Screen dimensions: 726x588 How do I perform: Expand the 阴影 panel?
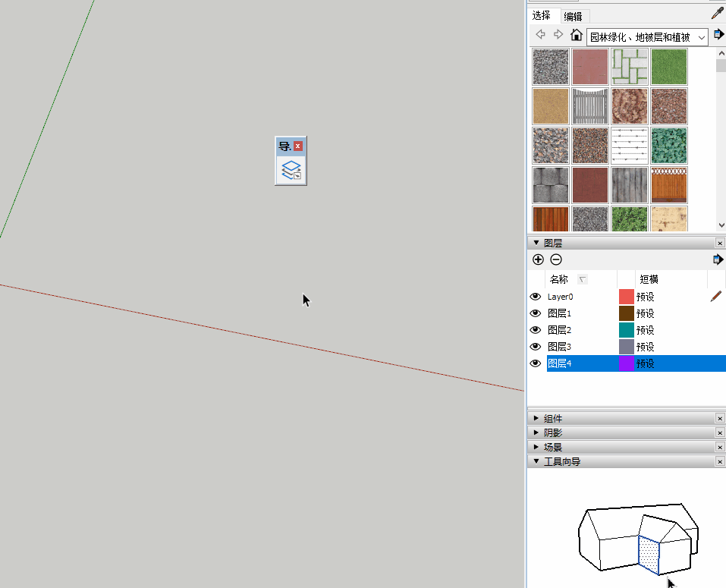point(536,432)
